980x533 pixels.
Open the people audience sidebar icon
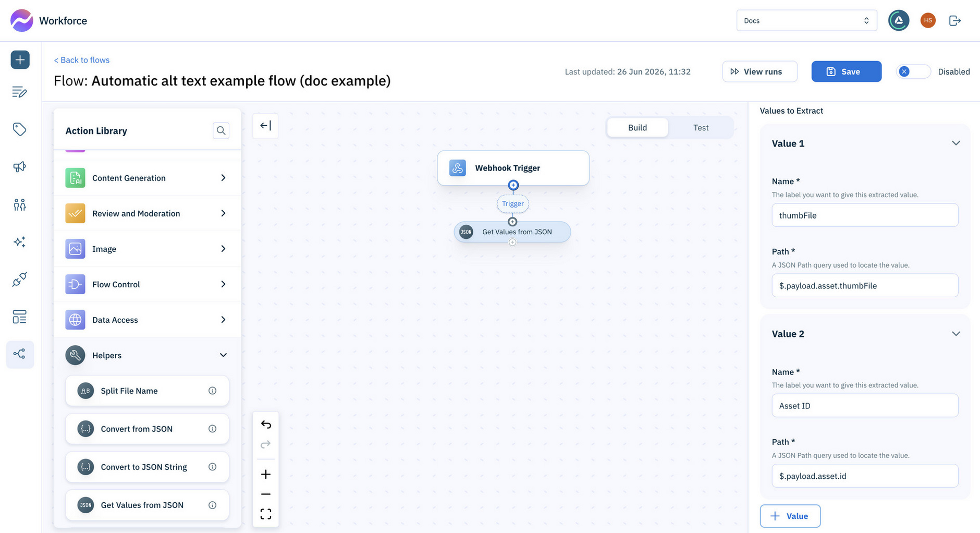(x=20, y=204)
